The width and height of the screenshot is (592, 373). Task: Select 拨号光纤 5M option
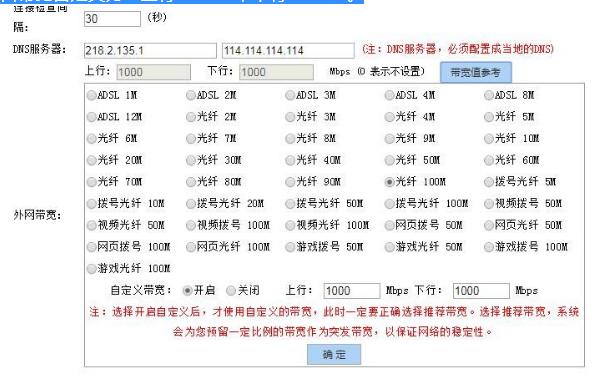tap(489, 182)
